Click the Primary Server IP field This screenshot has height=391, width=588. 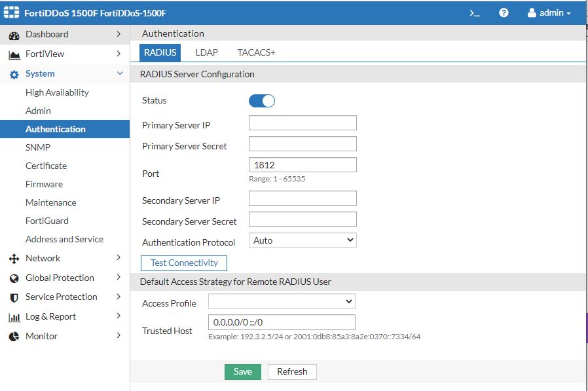pos(303,123)
